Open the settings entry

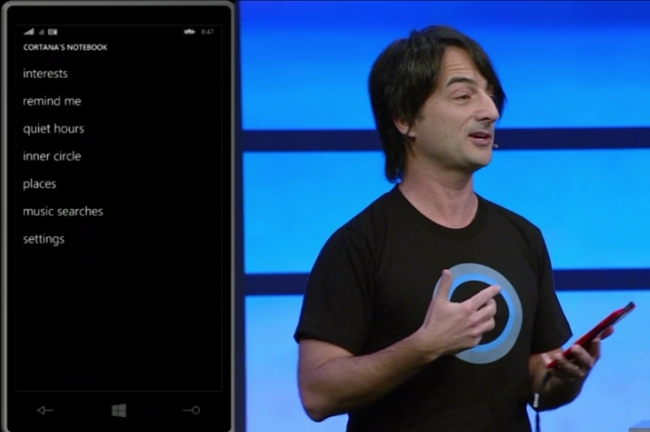coord(44,239)
